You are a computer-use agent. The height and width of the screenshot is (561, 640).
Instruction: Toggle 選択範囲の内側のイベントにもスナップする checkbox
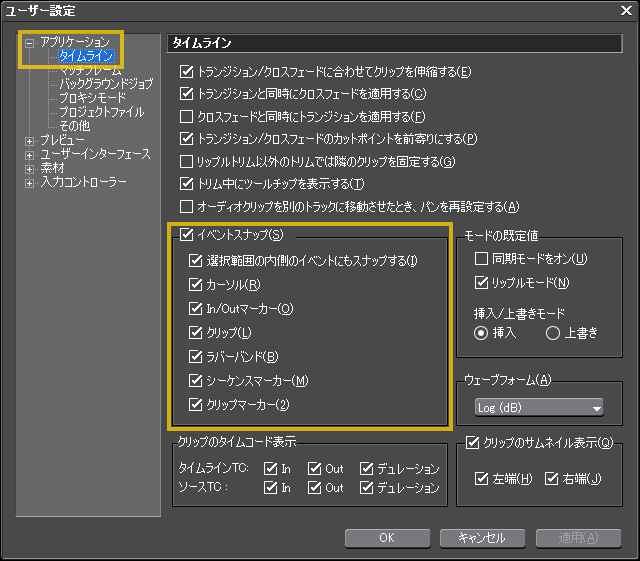[196, 260]
